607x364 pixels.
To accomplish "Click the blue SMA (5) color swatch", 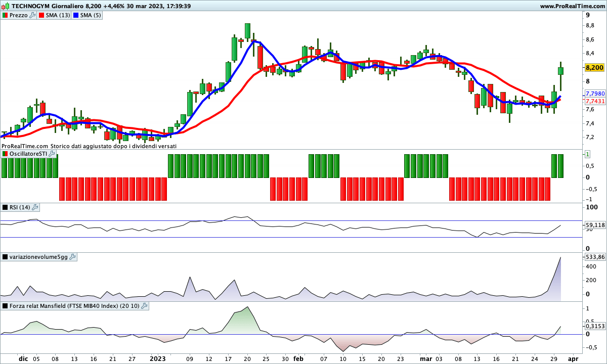I will [76, 15].
